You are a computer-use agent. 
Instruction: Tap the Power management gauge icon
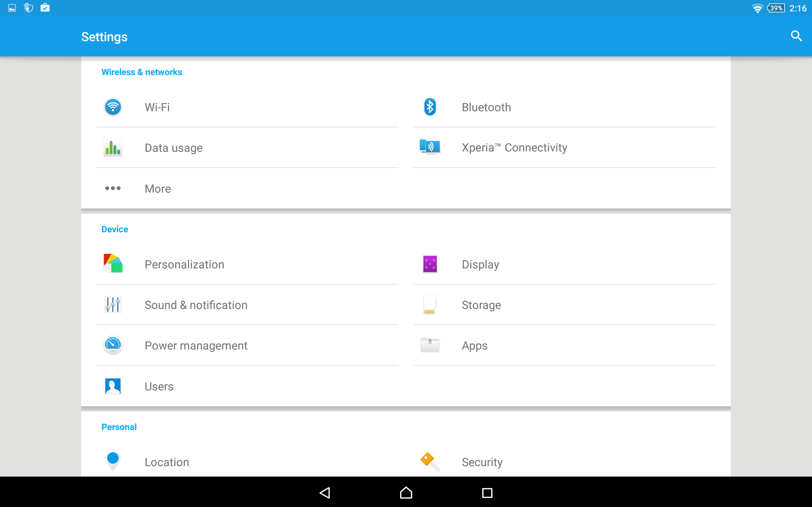click(113, 345)
